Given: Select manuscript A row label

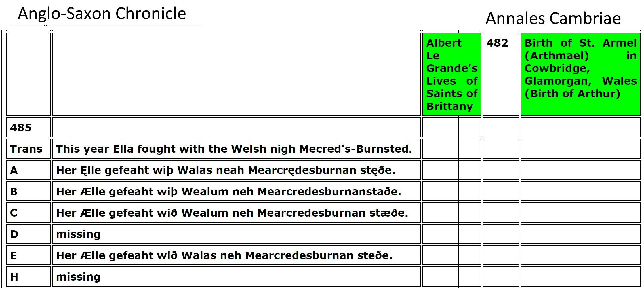Looking at the screenshot, I should coord(14,170).
